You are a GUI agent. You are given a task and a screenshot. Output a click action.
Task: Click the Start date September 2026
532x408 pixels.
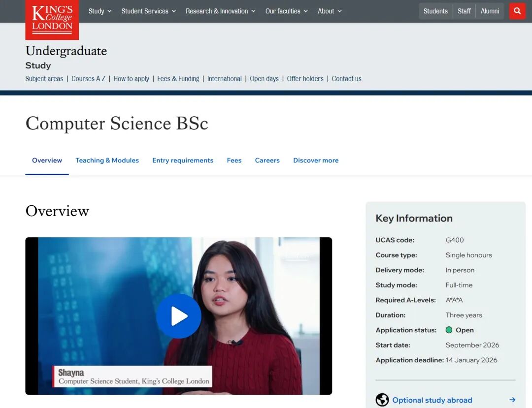(472, 345)
